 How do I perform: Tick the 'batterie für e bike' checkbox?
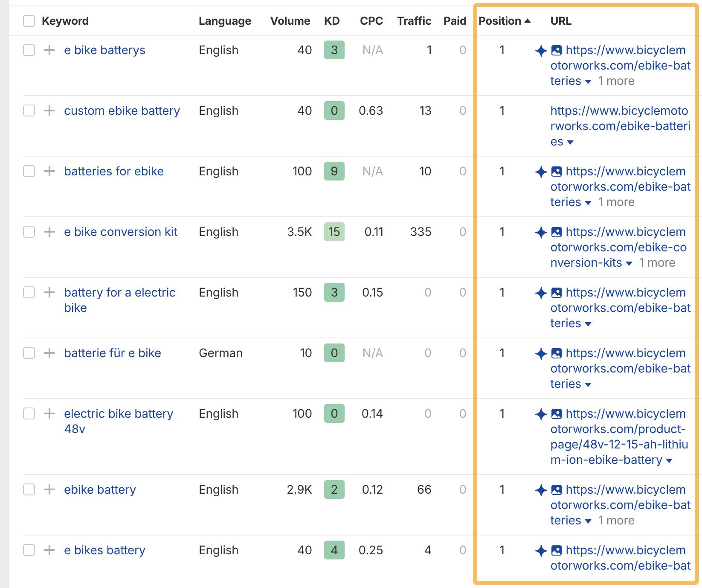point(29,353)
